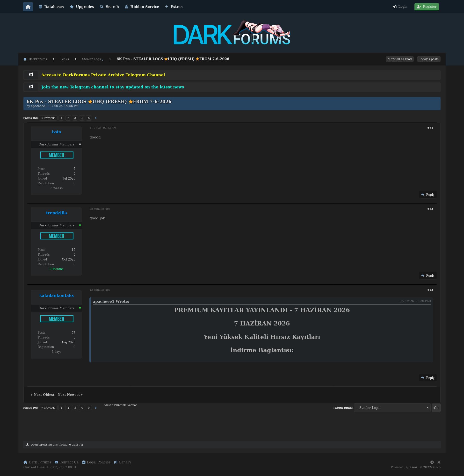Open Dark Forums footer link
The width and height of the screenshot is (464, 476).
[x=37, y=462]
